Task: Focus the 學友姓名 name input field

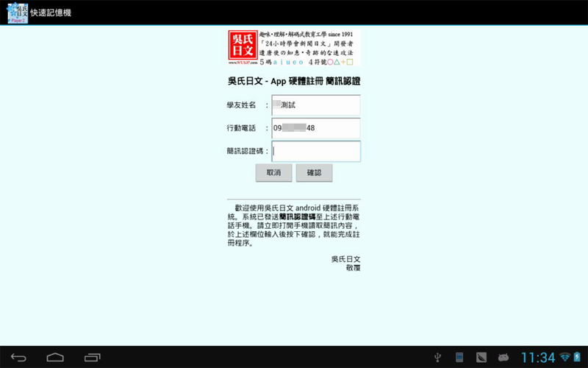Action: [x=316, y=105]
